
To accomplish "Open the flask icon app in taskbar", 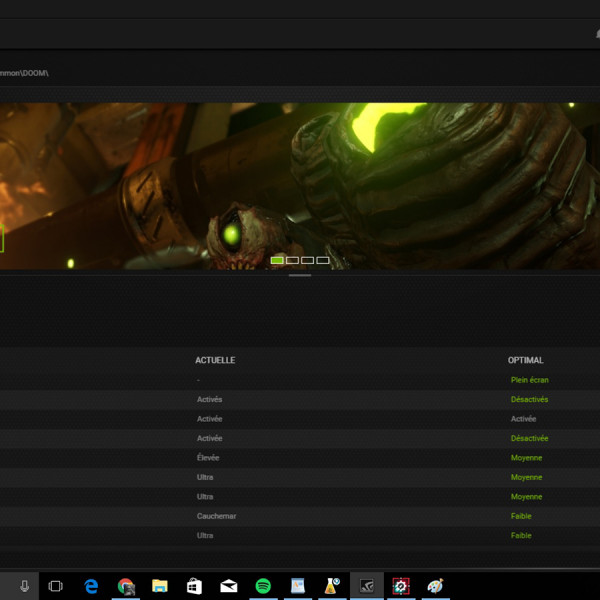I will 332,586.
